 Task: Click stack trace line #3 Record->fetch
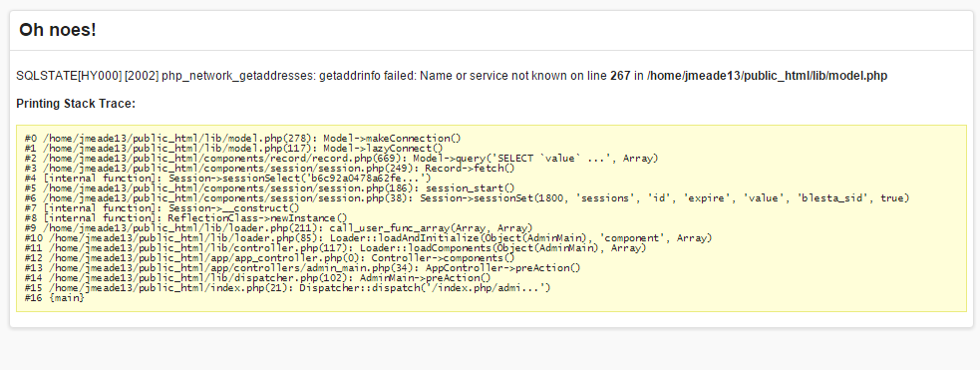point(270,169)
